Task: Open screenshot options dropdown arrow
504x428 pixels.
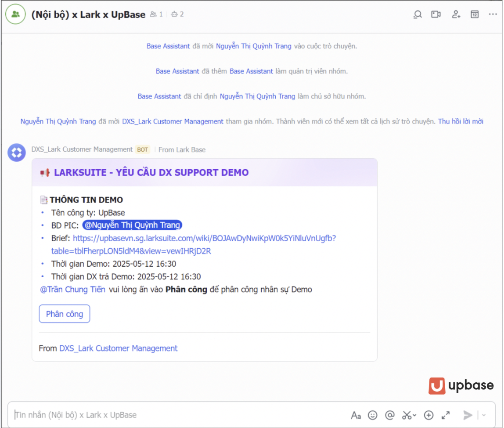Action: [414, 415]
